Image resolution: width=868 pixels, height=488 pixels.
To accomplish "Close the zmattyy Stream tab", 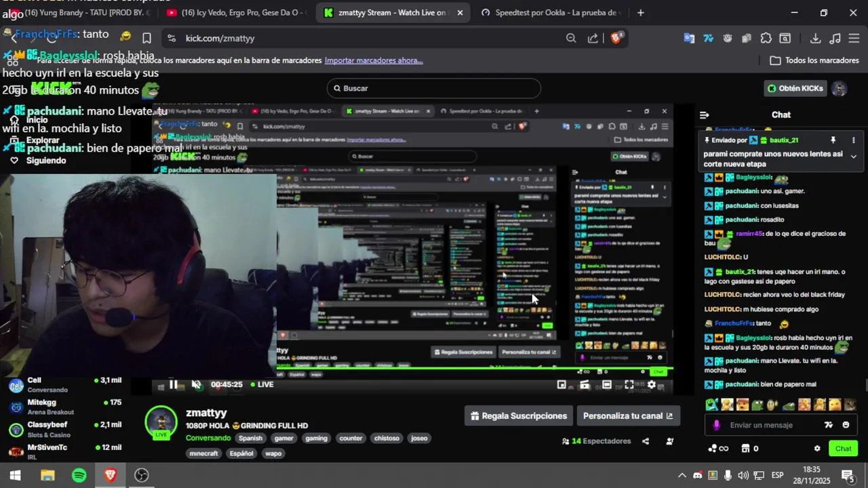I will 460,12.
